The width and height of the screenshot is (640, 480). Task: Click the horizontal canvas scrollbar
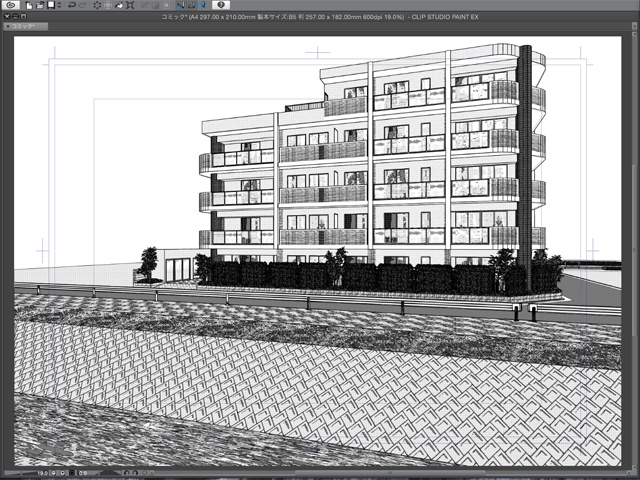(388, 473)
